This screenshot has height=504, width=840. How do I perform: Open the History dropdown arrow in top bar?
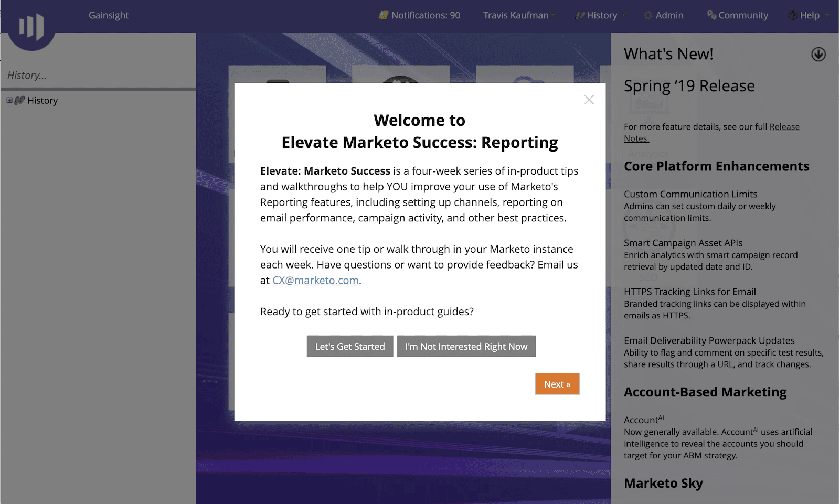[x=624, y=15]
